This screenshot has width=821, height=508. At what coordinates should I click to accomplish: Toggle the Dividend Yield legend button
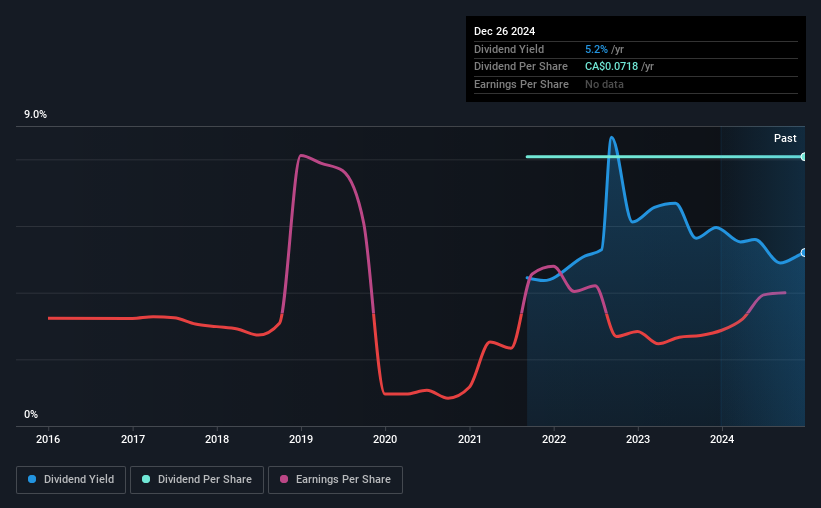[x=71, y=480]
